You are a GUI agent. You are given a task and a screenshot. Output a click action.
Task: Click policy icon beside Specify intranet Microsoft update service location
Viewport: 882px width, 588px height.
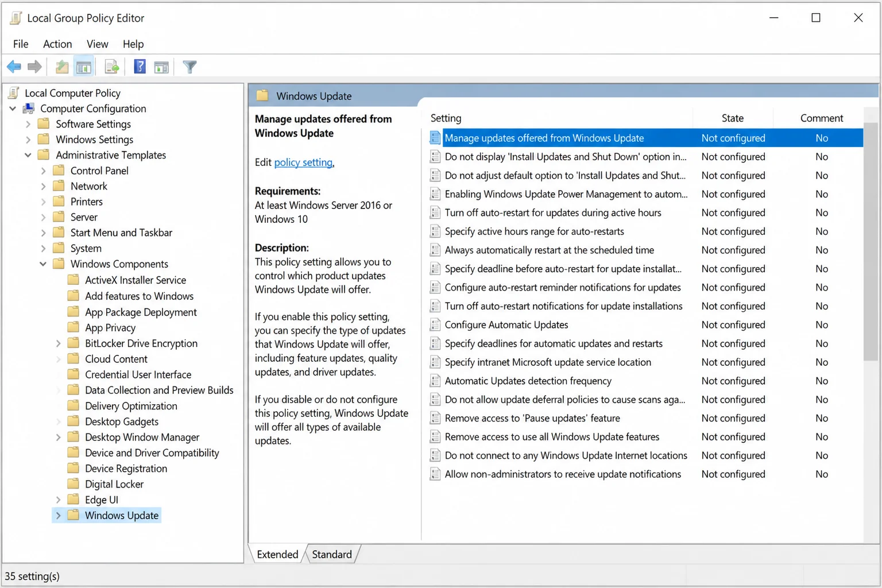pos(435,362)
